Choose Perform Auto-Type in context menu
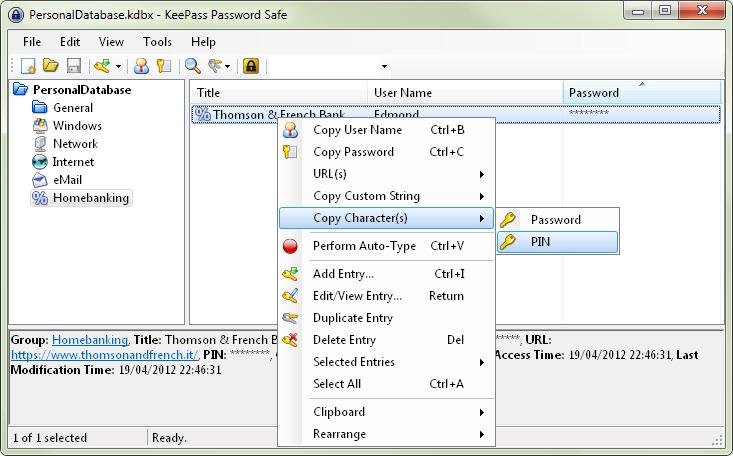 [x=386, y=246]
